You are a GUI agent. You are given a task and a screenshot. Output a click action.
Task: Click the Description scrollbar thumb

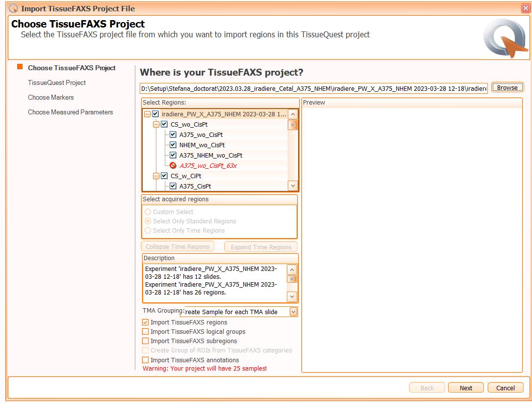pyautogui.click(x=292, y=279)
